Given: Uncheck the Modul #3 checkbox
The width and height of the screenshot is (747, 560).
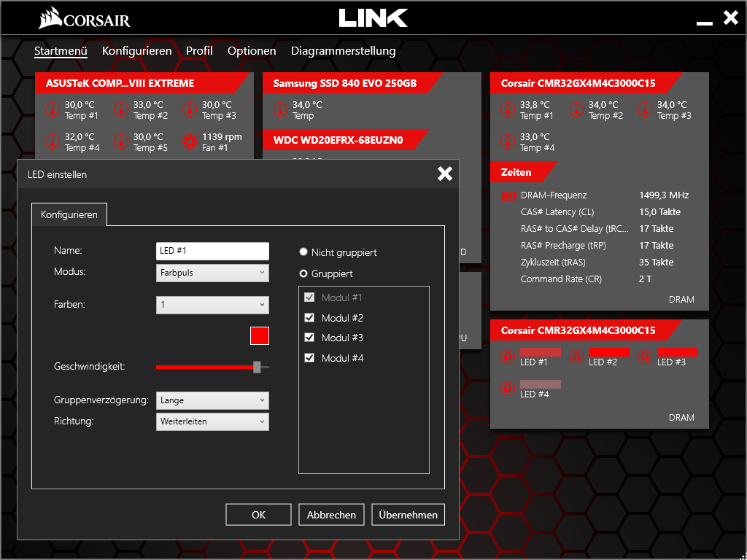Looking at the screenshot, I should pos(309,338).
